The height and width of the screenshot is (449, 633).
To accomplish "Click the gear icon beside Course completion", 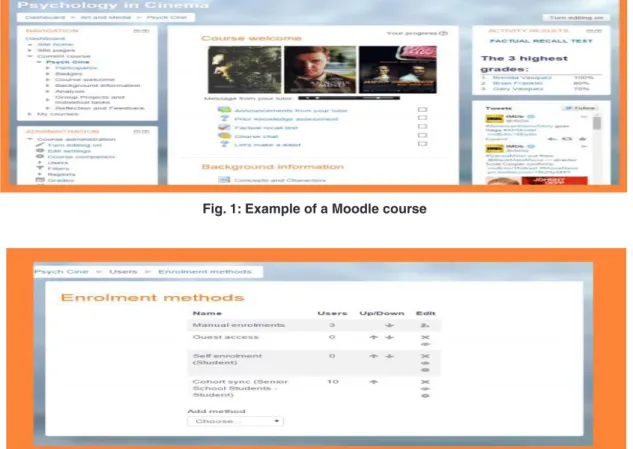I will tap(40, 157).
